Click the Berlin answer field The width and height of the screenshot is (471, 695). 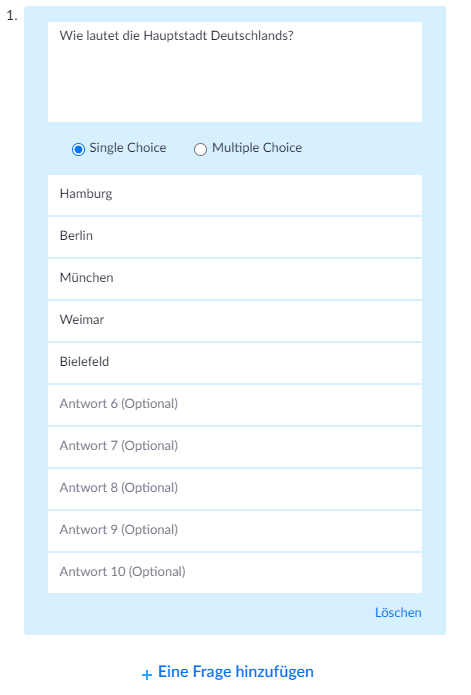click(235, 237)
